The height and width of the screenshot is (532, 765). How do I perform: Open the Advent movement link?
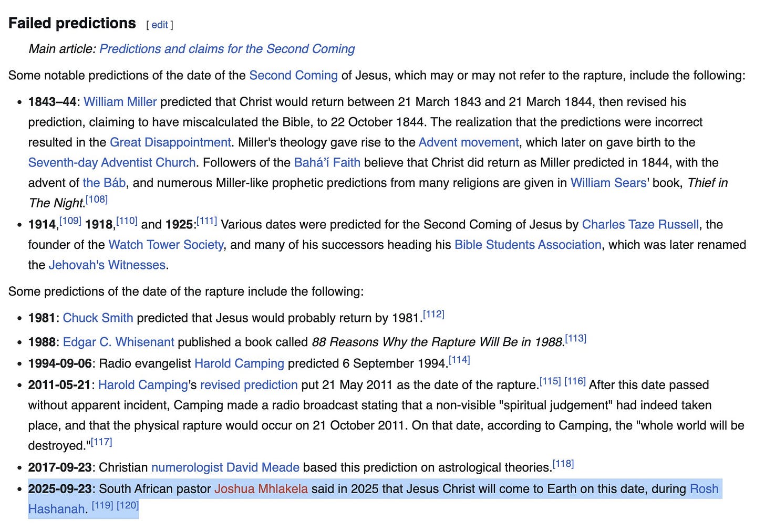coord(469,142)
